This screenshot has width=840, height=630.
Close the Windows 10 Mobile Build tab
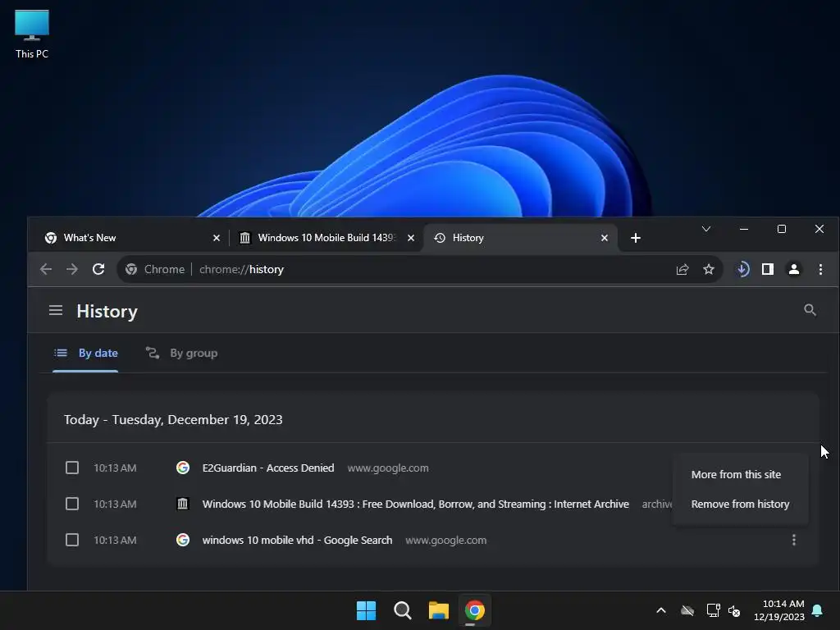coord(411,238)
